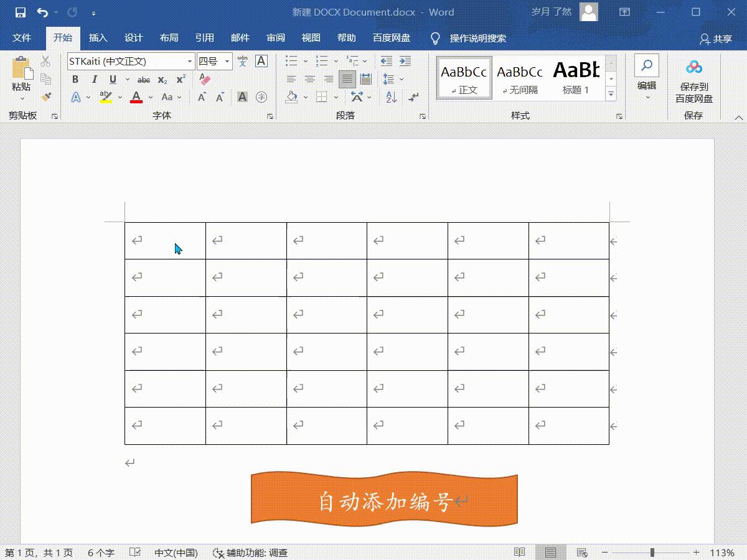Screen dimensions: 747x560
Task: Switch to the 插入 ribbon tab
Action: click(x=98, y=38)
